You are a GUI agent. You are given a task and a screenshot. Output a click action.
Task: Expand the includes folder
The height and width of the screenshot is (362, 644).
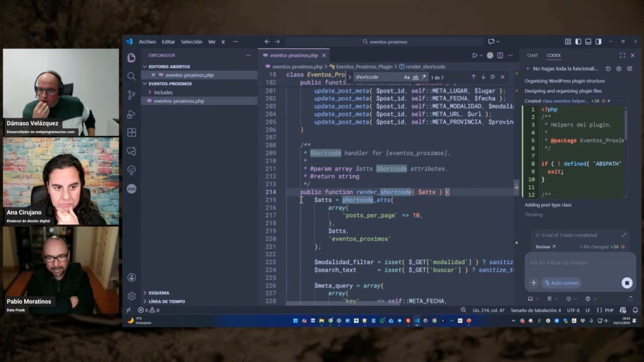[163, 92]
